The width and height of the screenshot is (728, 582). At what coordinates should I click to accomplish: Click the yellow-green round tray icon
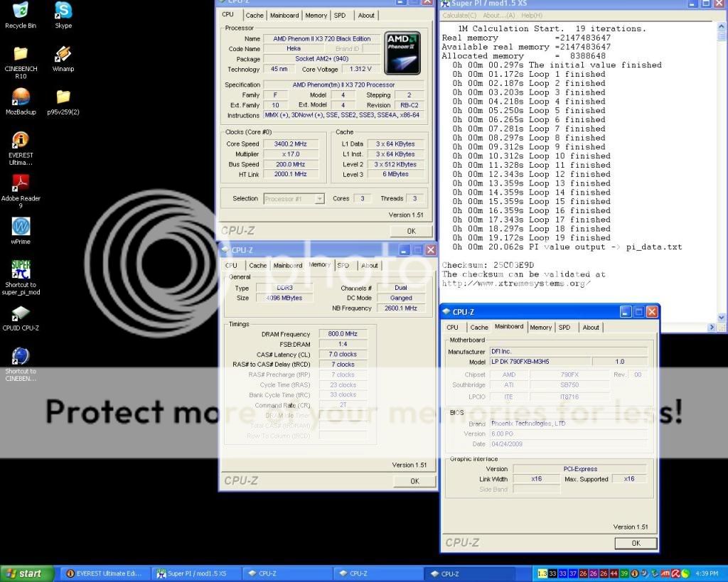pyautogui.click(x=685, y=573)
